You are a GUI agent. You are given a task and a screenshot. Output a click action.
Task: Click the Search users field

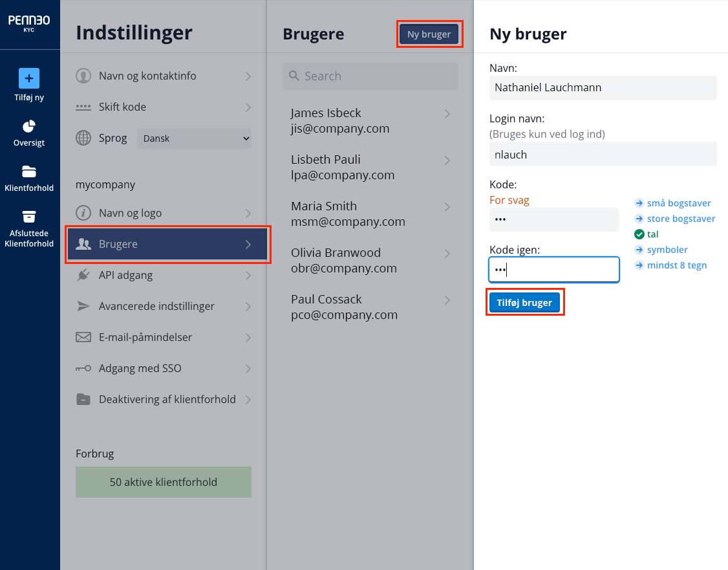(370, 76)
